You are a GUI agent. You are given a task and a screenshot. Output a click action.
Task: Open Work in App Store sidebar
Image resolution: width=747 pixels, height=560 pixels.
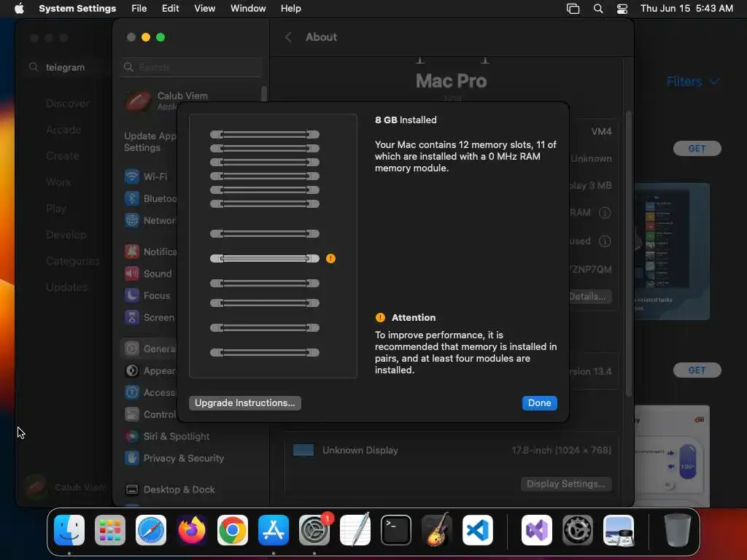58,182
